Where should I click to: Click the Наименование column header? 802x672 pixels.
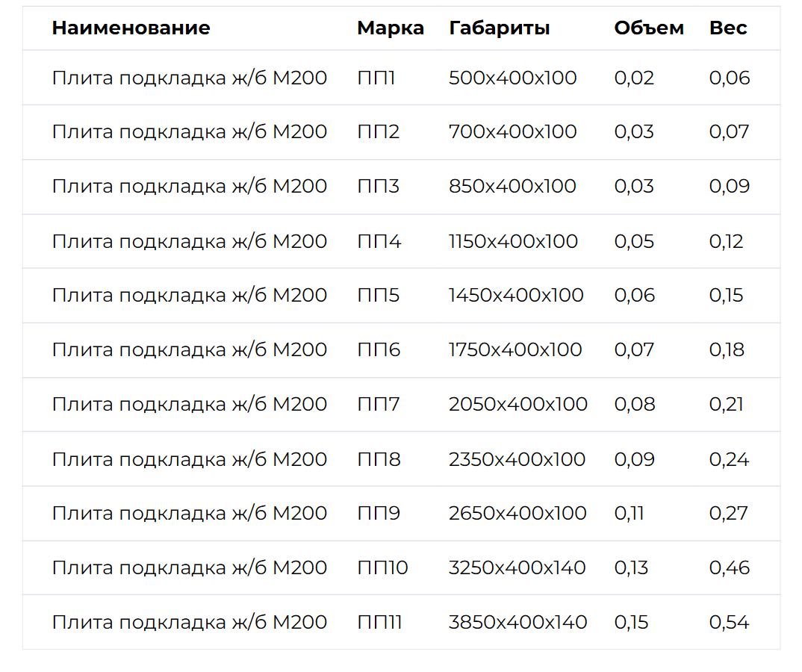point(131,28)
